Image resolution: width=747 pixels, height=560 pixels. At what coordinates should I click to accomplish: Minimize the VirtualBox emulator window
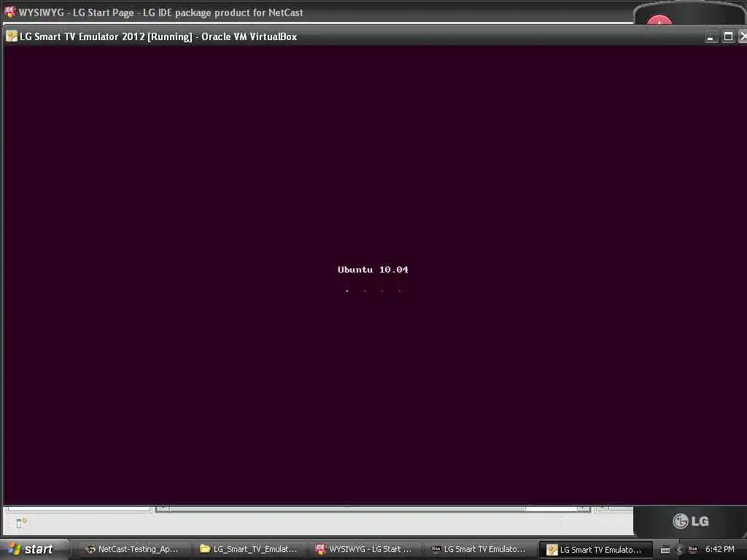coord(711,36)
